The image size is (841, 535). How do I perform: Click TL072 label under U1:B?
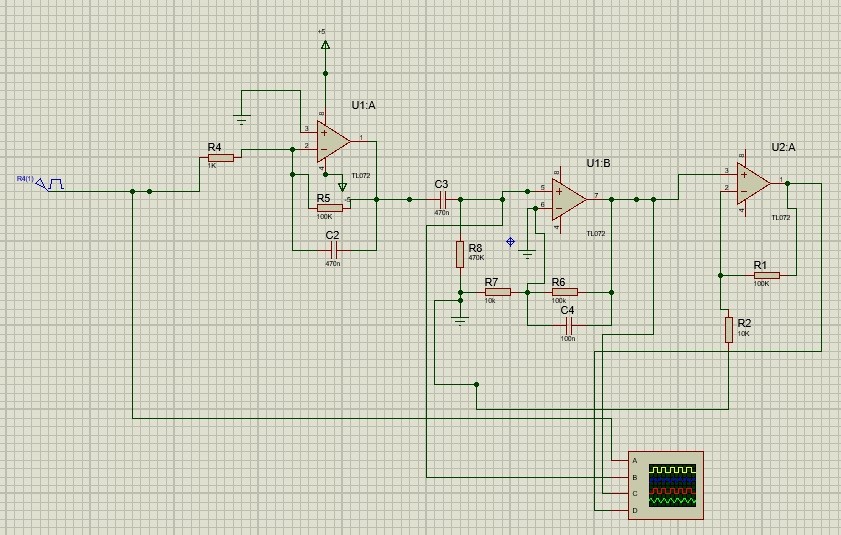click(596, 233)
